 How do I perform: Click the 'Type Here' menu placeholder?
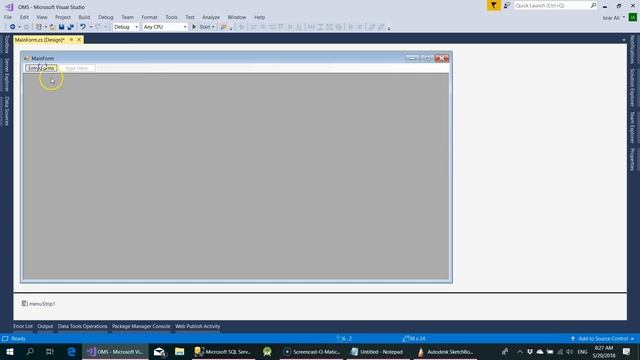point(76,68)
